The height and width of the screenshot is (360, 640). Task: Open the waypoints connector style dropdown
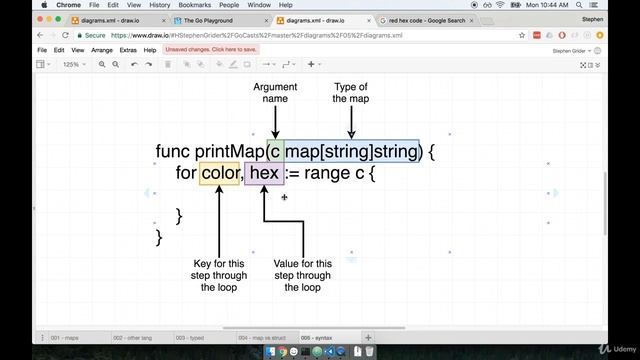pyautogui.click(x=289, y=64)
